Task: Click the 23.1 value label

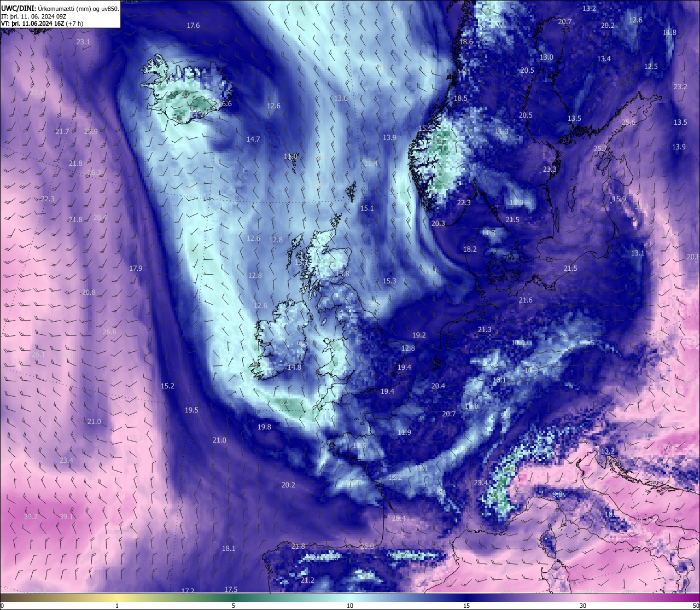Action: click(x=83, y=42)
